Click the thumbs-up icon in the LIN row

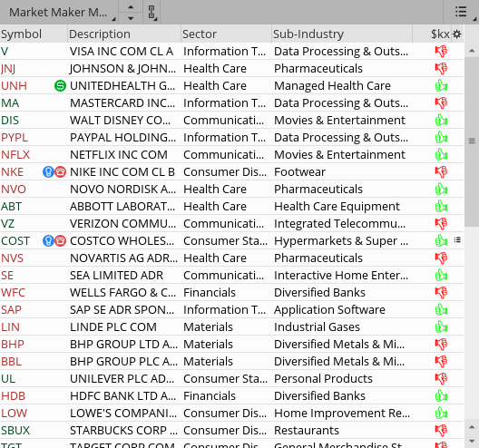tap(441, 326)
